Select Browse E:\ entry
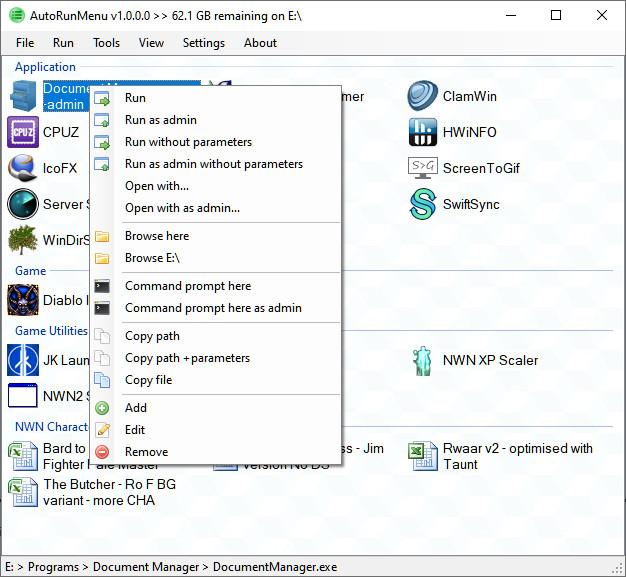626x577 pixels. pos(216,258)
